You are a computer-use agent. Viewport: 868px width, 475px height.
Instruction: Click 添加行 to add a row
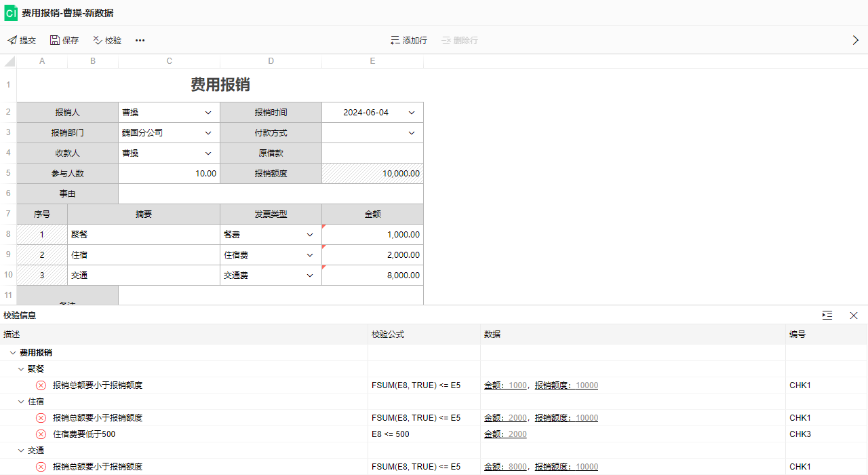click(x=409, y=41)
